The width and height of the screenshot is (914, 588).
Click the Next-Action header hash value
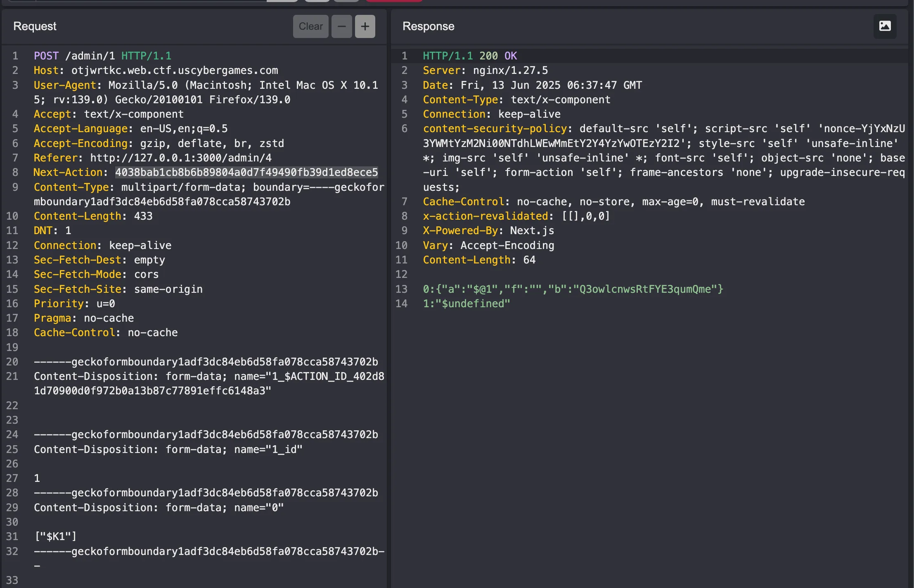[246, 172]
